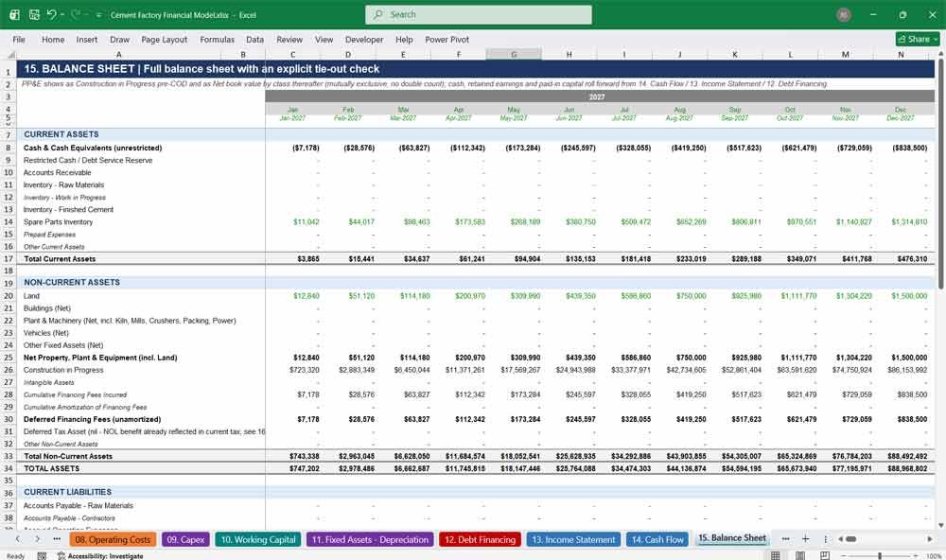946x560 pixels.
Task: Open the Help ribbon tab
Action: coord(404,39)
